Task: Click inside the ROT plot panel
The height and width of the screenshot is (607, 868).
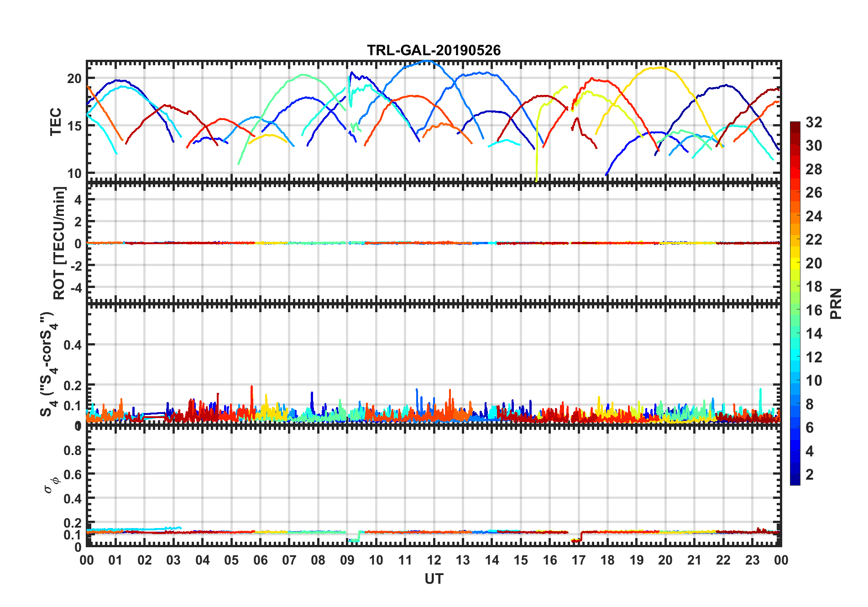Action: point(434,243)
